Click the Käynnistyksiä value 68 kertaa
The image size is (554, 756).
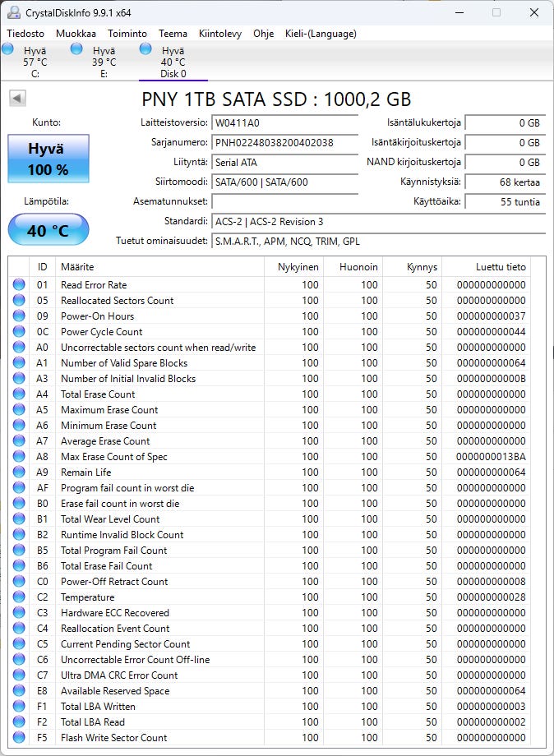click(506, 182)
